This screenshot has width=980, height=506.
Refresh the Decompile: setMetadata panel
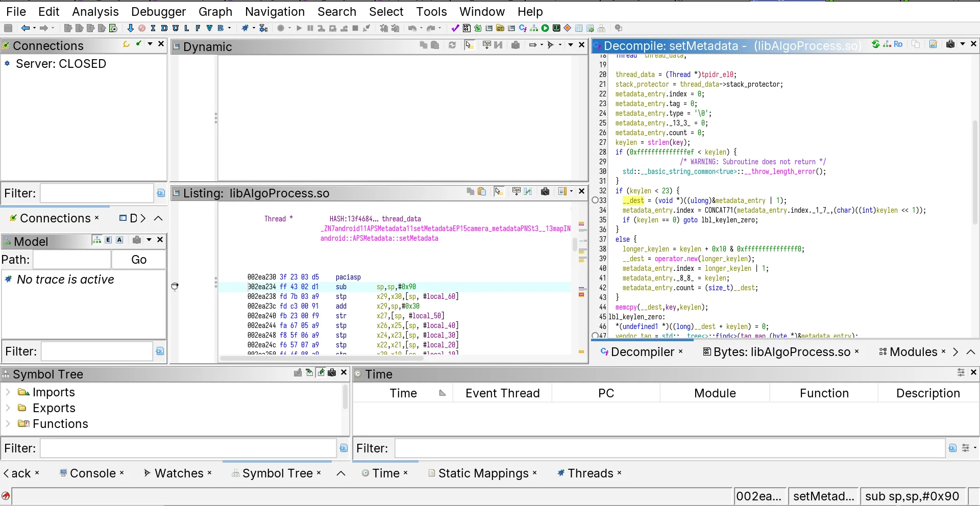tap(876, 44)
